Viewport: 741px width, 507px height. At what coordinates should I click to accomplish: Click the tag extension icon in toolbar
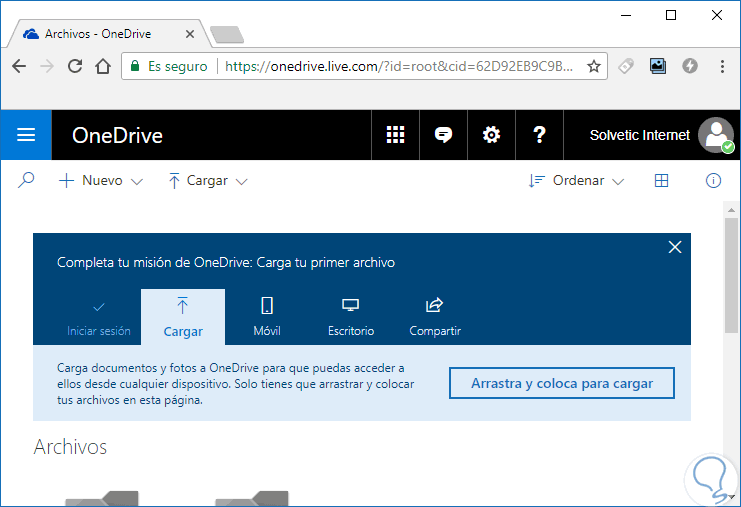626,66
